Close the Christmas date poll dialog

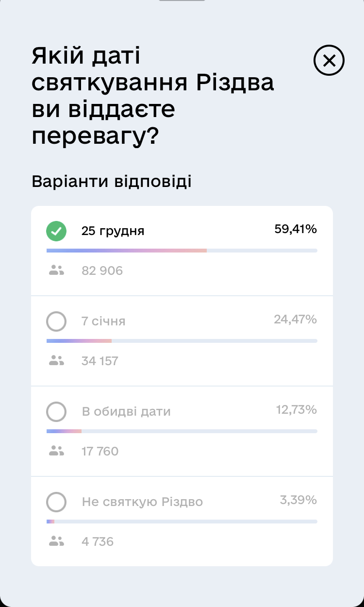pos(329,61)
